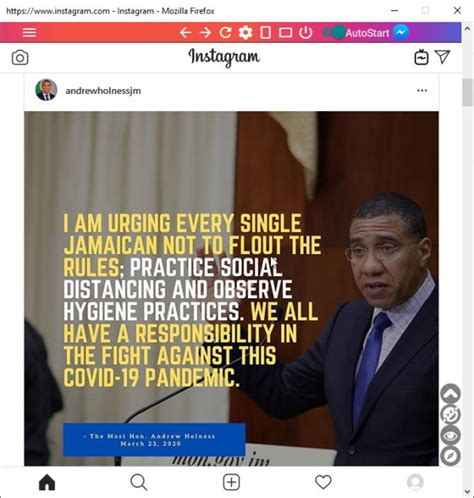Open the Messenger icon in the toolbar

[401, 32]
